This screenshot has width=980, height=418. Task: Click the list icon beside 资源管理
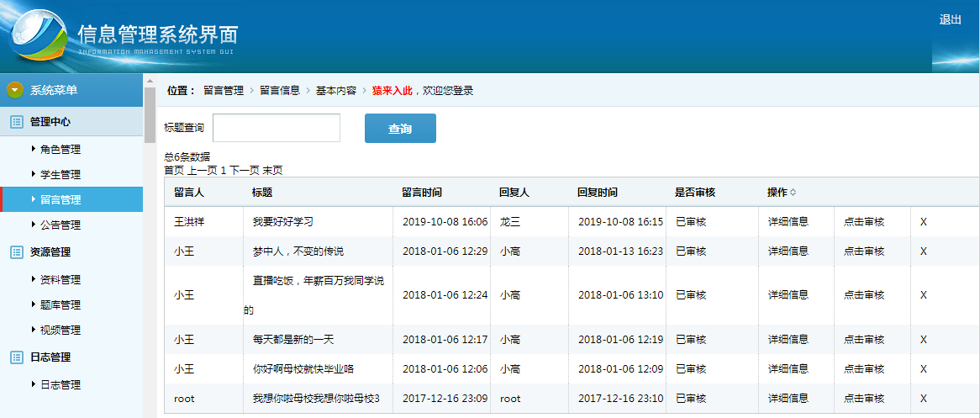[x=16, y=251]
